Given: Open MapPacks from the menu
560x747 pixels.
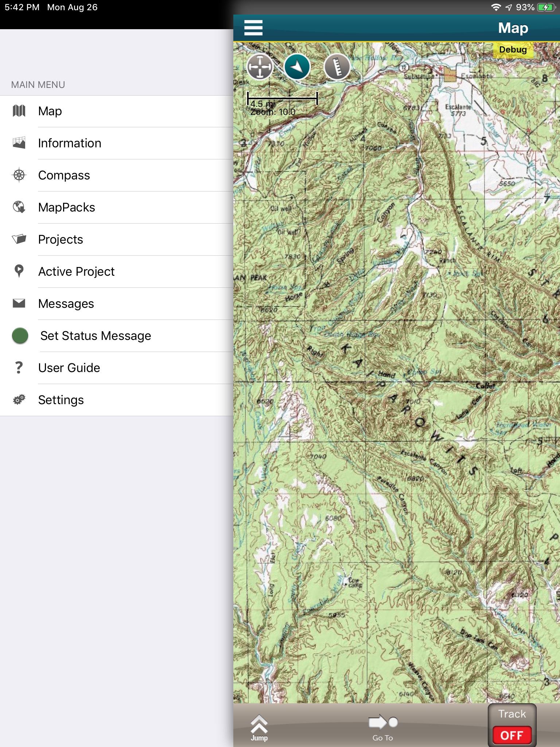Looking at the screenshot, I should (x=117, y=208).
